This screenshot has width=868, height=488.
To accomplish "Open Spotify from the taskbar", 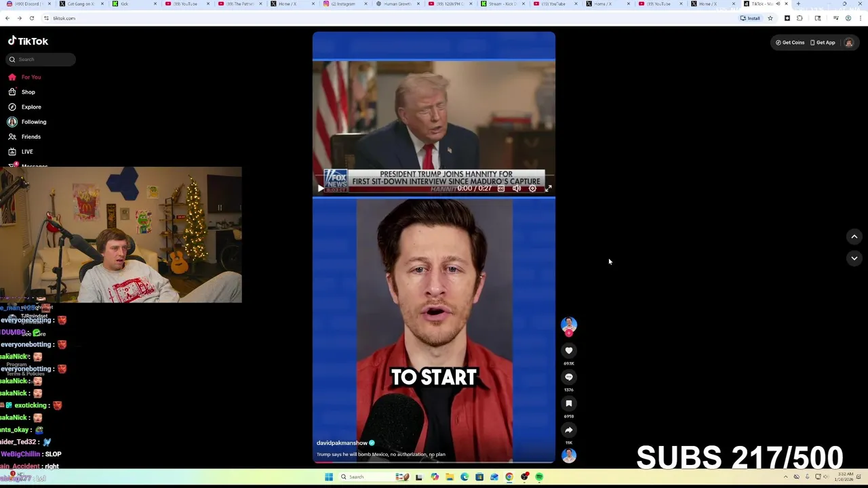I will click(539, 477).
